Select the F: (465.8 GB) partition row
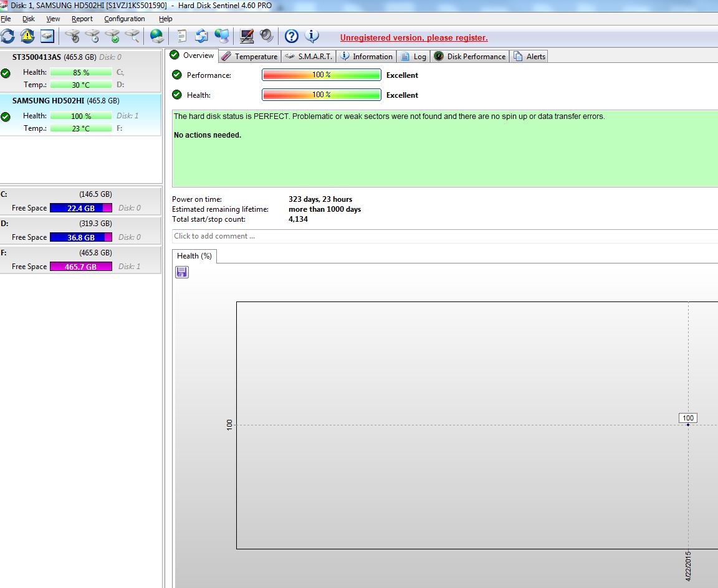Viewport: 718px width, 588px height. tap(80, 260)
